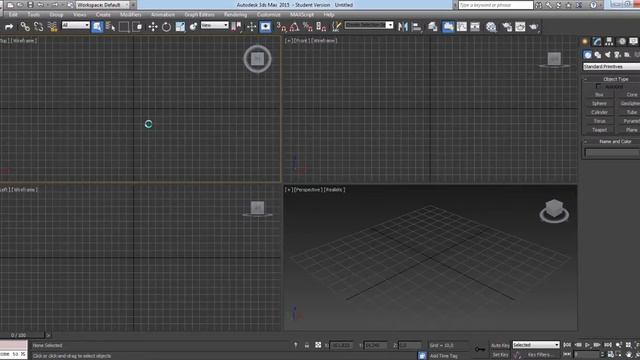The height and width of the screenshot is (360, 640).
Task: Toggle the Auto Key button
Action: point(500,346)
